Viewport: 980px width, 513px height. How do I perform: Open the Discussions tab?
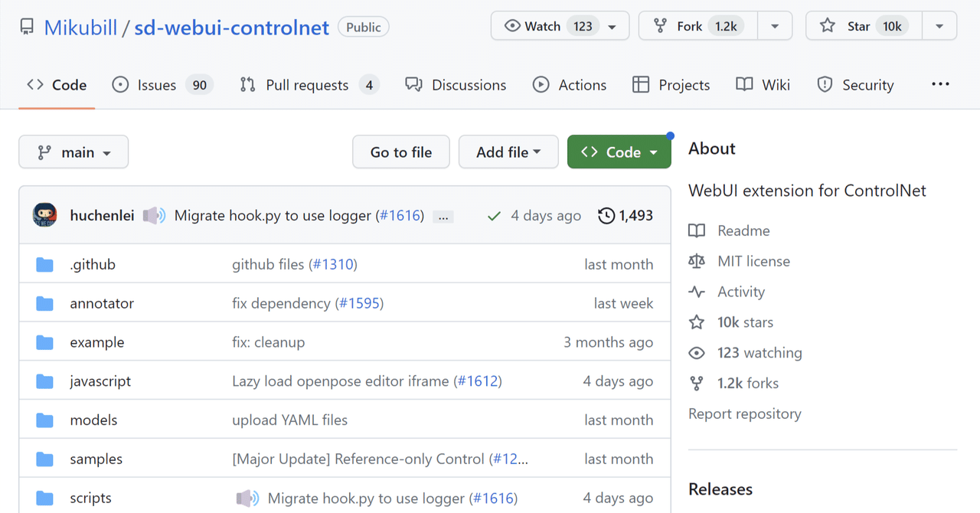tap(456, 84)
